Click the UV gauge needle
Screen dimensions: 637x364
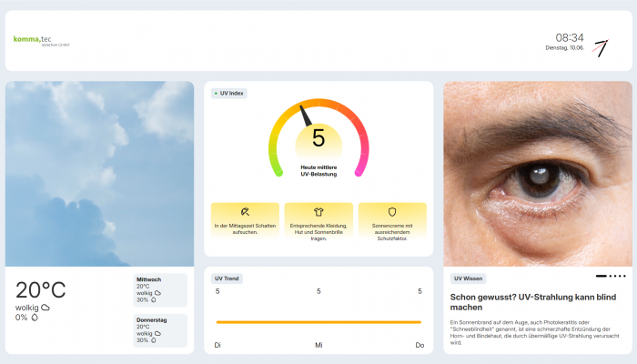tap(308, 117)
